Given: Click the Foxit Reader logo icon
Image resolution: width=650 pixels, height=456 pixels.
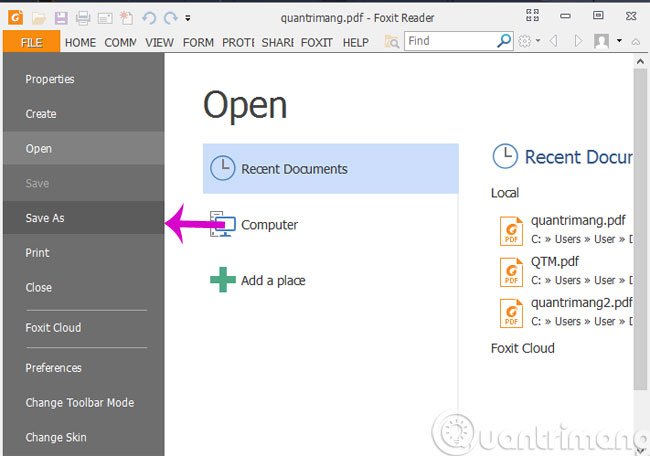Looking at the screenshot, I should (x=15, y=18).
